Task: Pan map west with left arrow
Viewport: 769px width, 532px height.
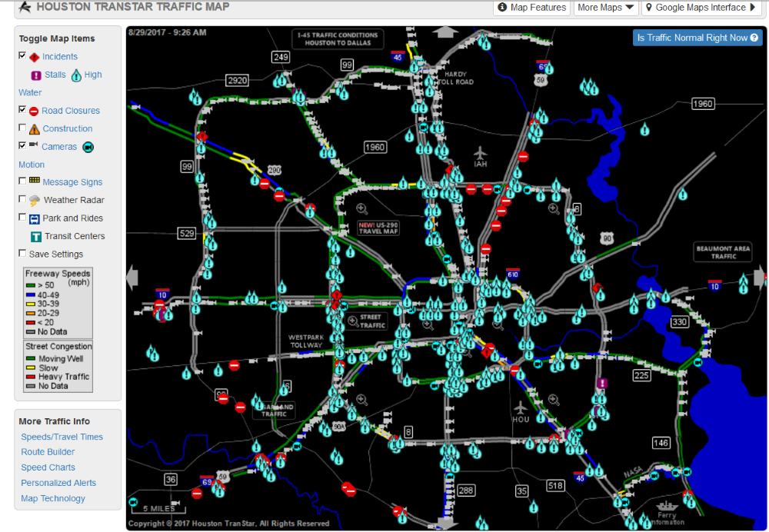Action: pyautogui.click(x=132, y=278)
